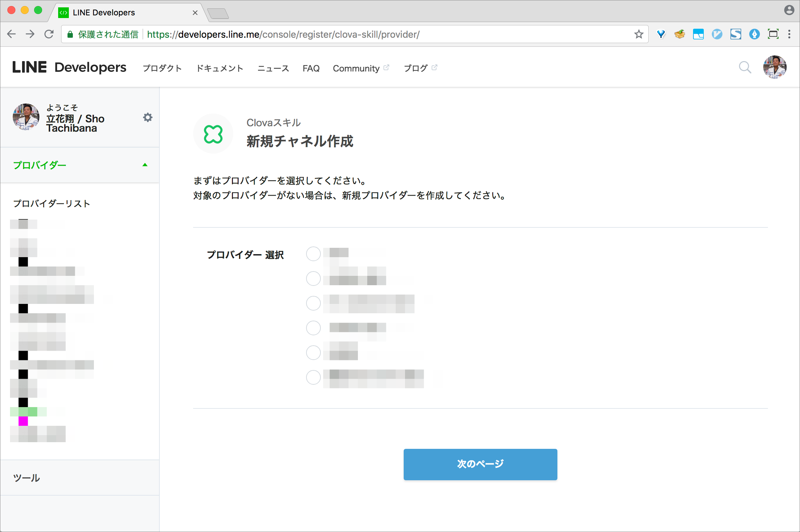The width and height of the screenshot is (800, 532).
Task: Click the green triangle beside プロバイダー
Action: [x=145, y=165]
